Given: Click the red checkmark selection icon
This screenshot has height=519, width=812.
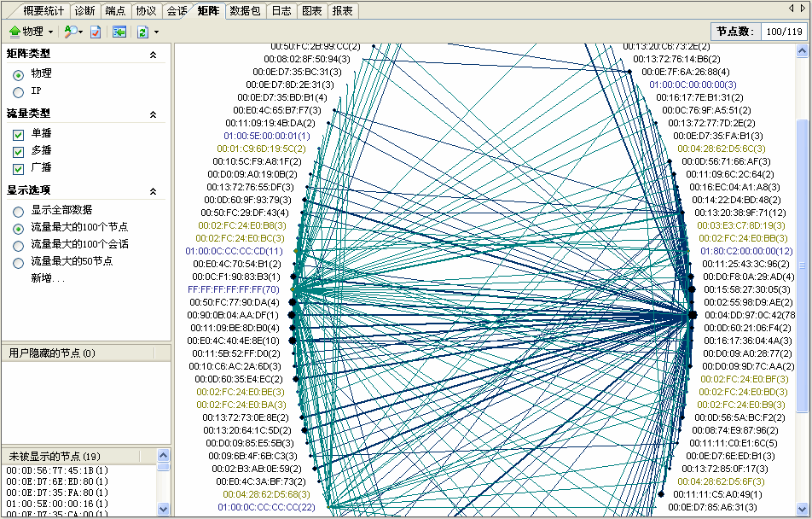Looking at the screenshot, I should (x=95, y=32).
